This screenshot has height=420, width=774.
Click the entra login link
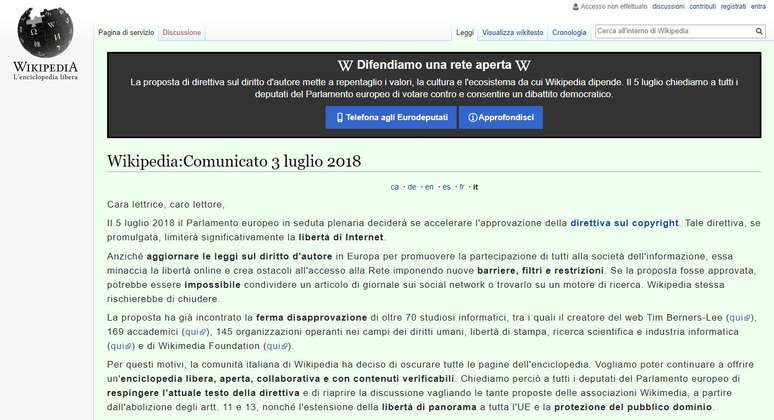click(759, 6)
